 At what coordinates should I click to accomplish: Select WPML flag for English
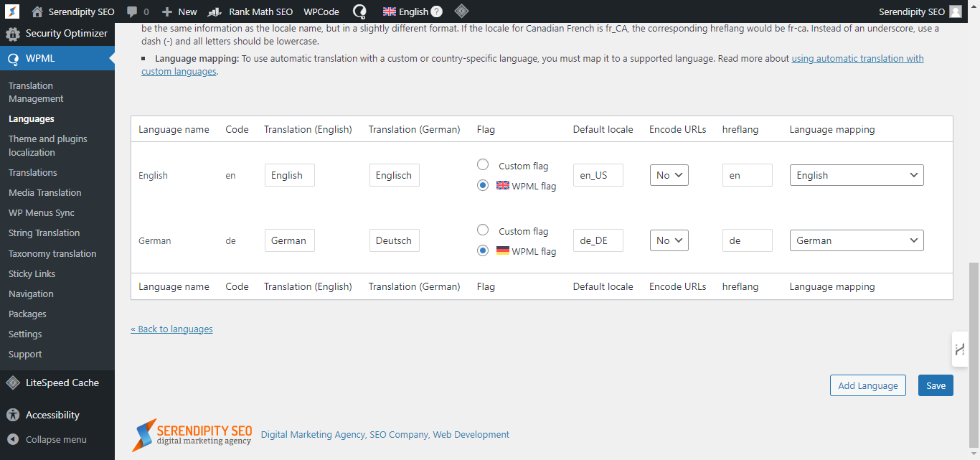coord(483,185)
